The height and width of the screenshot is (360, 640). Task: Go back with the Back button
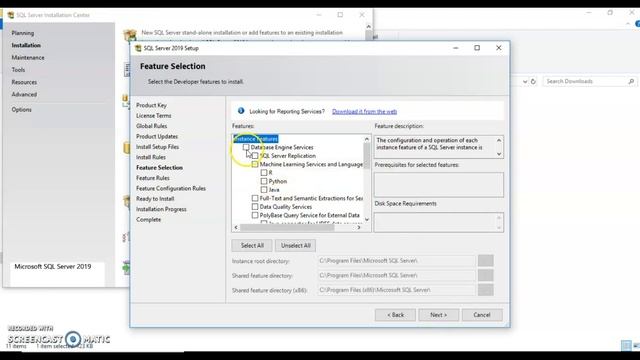click(395, 315)
